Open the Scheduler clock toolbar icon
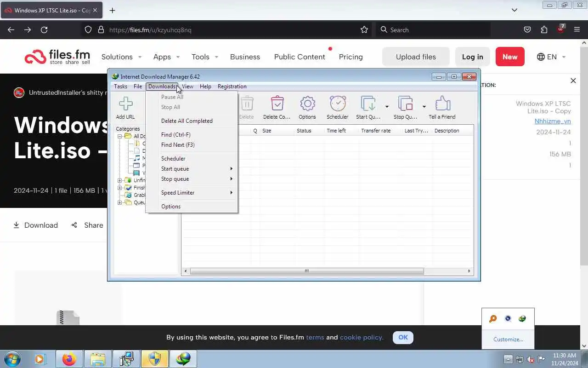588x368 pixels. click(338, 107)
